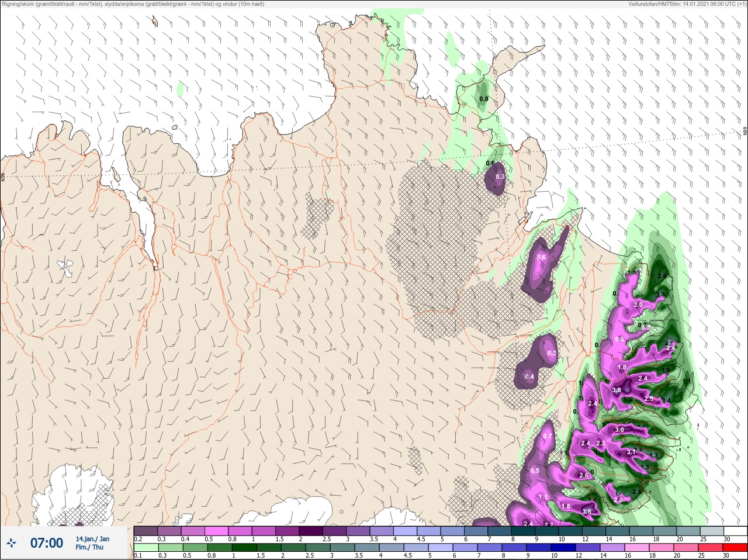Viewport: 748px width, 560px height.
Task: Click the 3.0 snow value on the map
Action: tap(619, 430)
